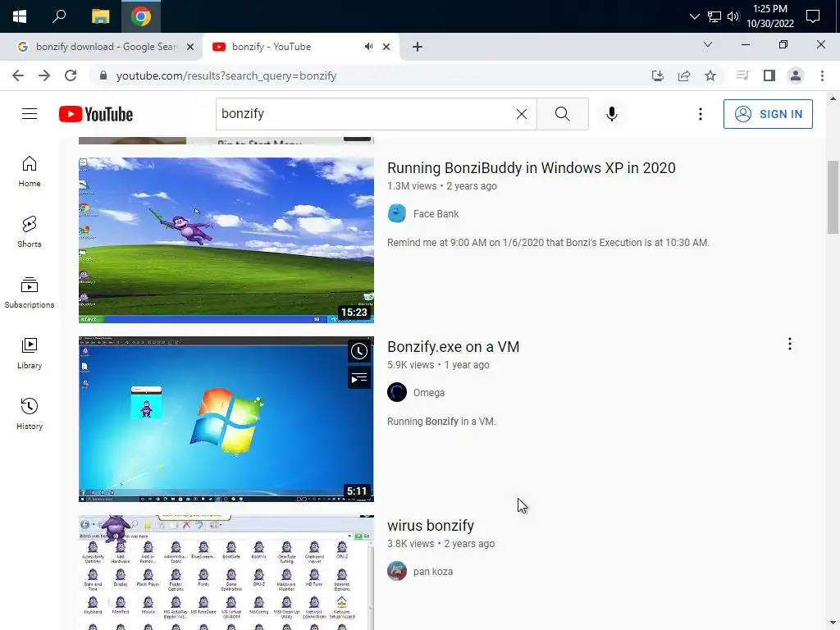Open Omega channel name
Screen dimensions: 840x630
(x=428, y=393)
